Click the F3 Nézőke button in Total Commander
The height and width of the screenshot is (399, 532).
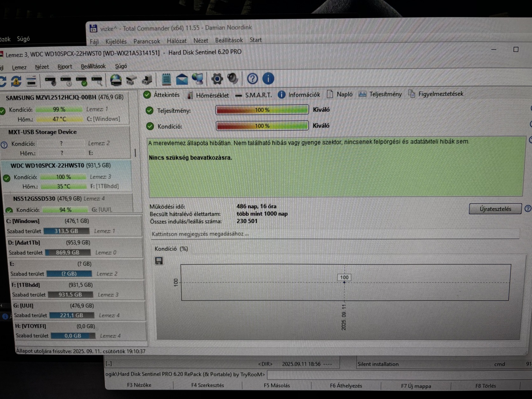click(x=139, y=385)
